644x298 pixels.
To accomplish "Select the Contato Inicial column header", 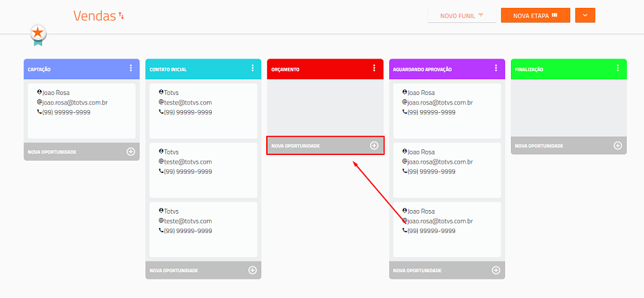I will tap(203, 69).
